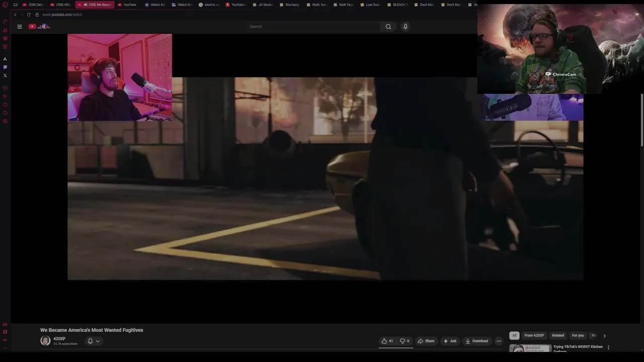Go to YouTube home via the logo
The height and width of the screenshot is (362, 644).
click(x=39, y=27)
